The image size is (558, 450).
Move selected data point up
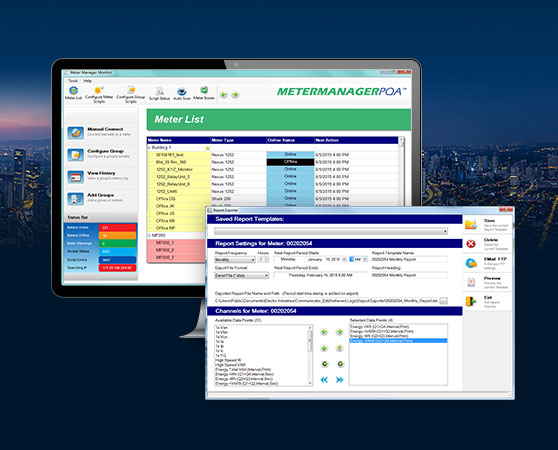pos(339,348)
